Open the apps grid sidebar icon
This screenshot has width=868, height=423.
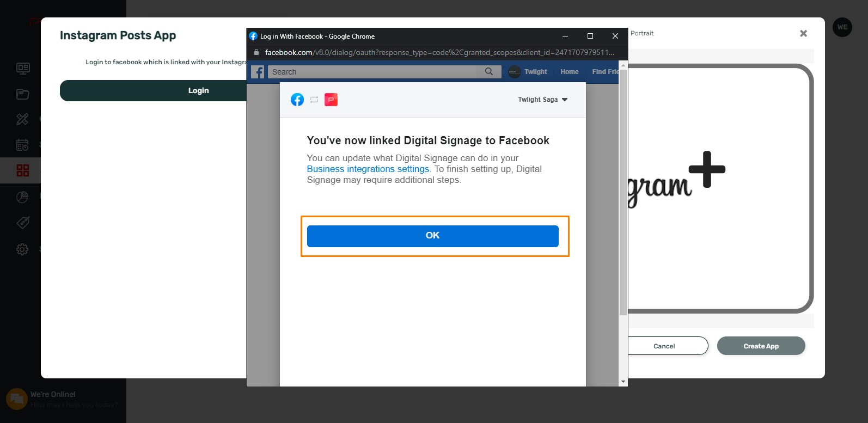coord(23,170)
